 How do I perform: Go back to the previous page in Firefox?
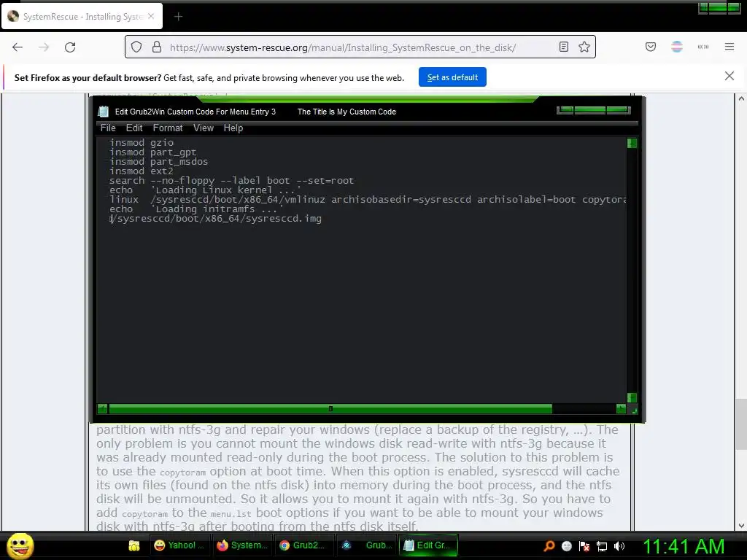point(18,47)
